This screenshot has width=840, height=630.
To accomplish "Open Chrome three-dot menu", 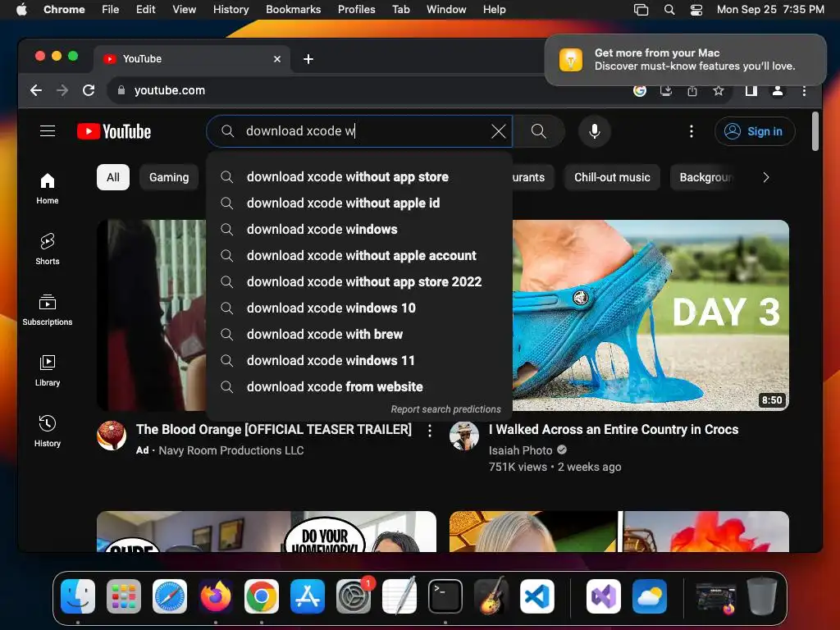I will click(x=804, y=90).
